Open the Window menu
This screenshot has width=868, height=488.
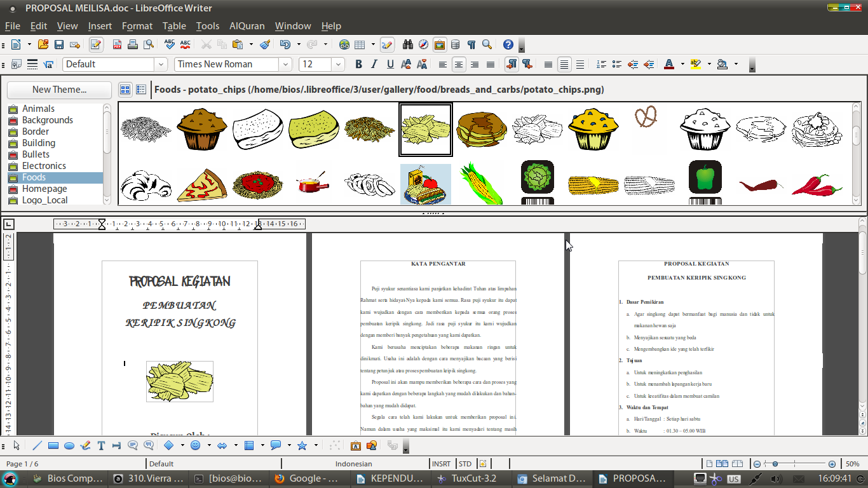(x=293, y=26)
